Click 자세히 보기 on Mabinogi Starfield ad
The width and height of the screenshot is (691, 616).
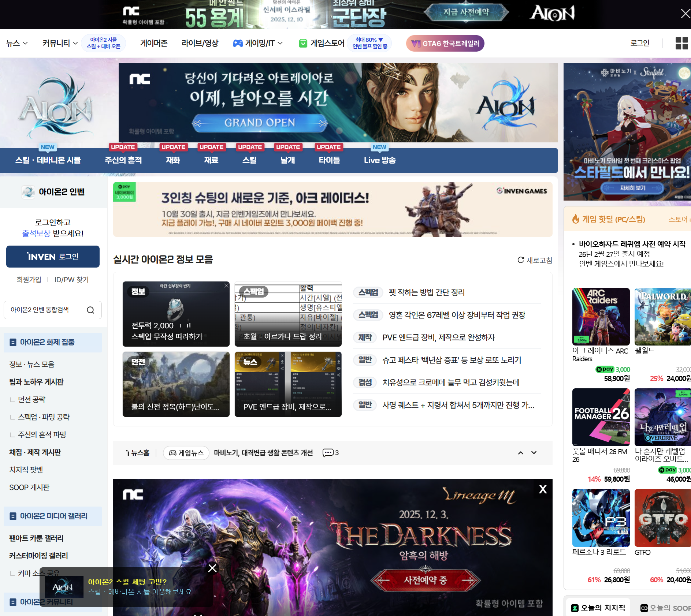(632, 188)
